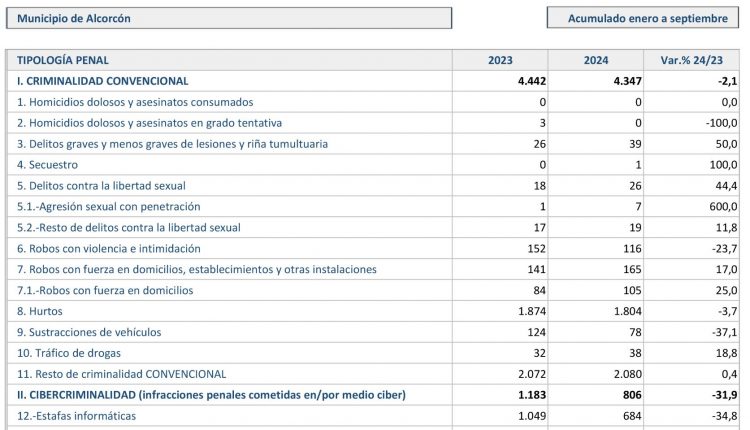Select the 4.442 total value for 2023
The height and width of the screenshot is (430, 750).
click(x=528, y=81)
